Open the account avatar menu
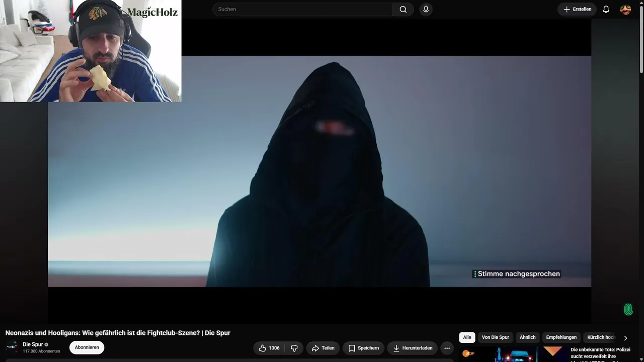 [x=625, y=10]
